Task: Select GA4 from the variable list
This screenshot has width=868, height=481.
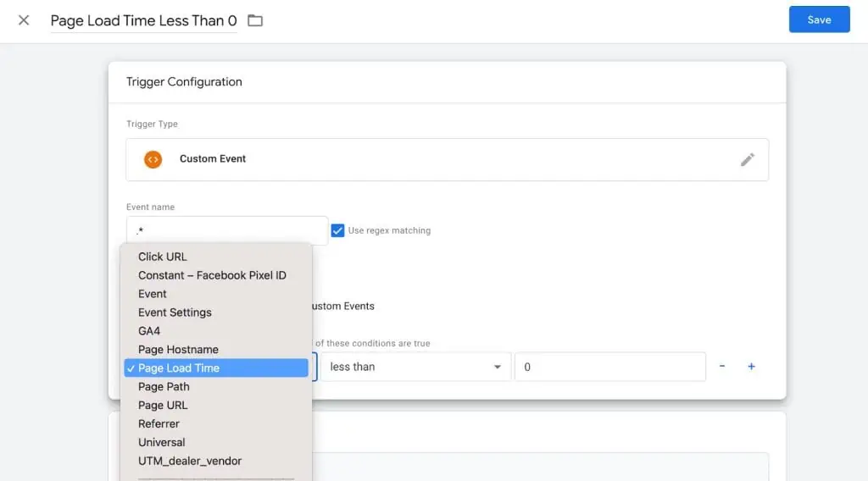Action: click(149, 331)
